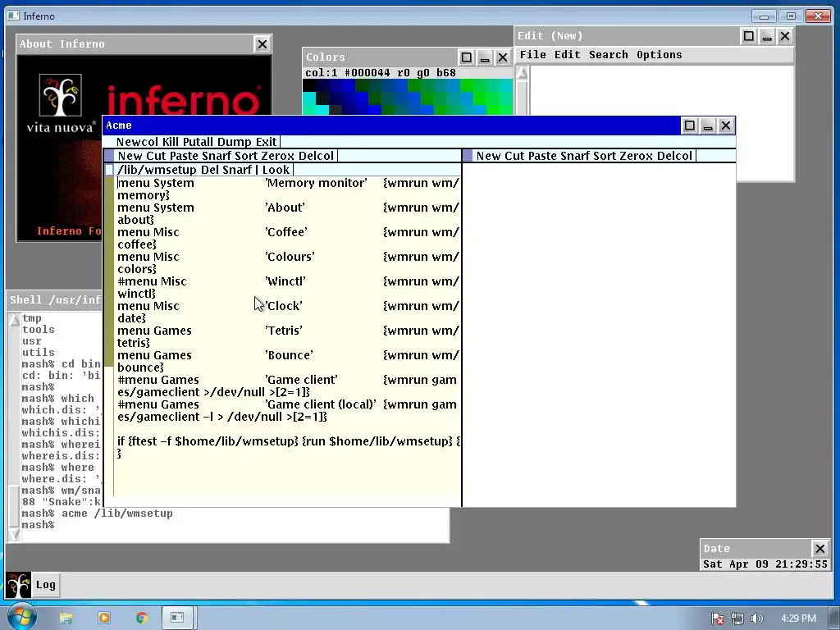Click the 'Memory monitor' text line
The height and width of the screenshot is (630, 840).
(x=316, y=183)
